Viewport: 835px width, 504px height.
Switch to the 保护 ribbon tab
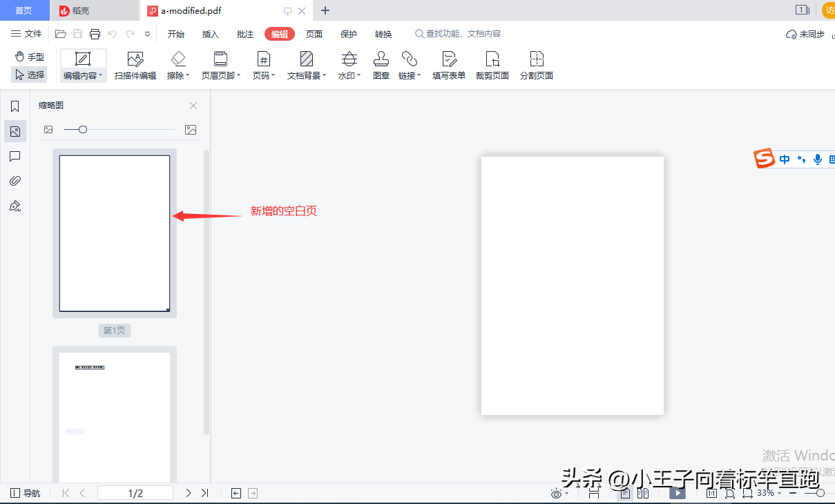pos(349,34)
